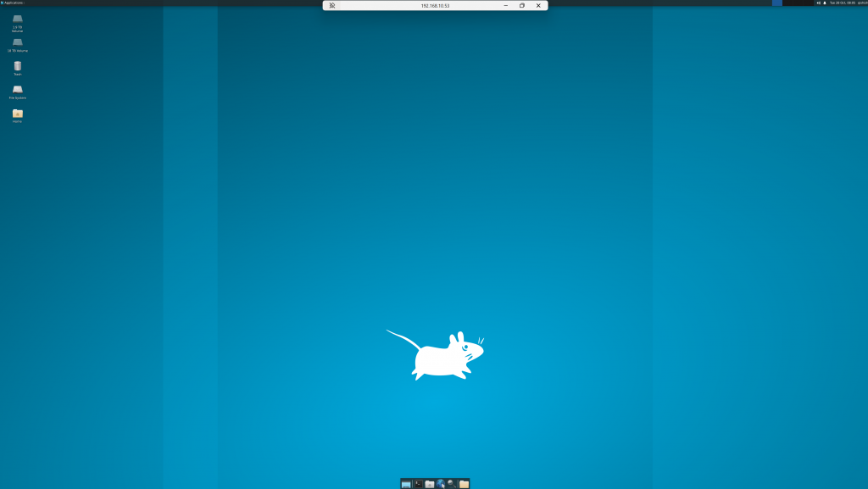868x489 pixels.
Task: Open Application Finder magnifier in dock
Action: pyautogui.click(x=453, y=484)
